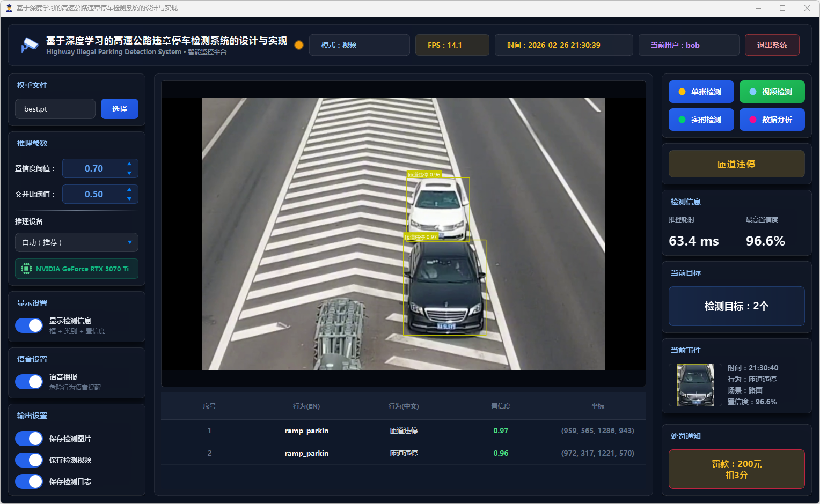The image size is (820, 504).
Task: Turn off the 保存检测图片 toggle
Action: click(x=29, y=439)
